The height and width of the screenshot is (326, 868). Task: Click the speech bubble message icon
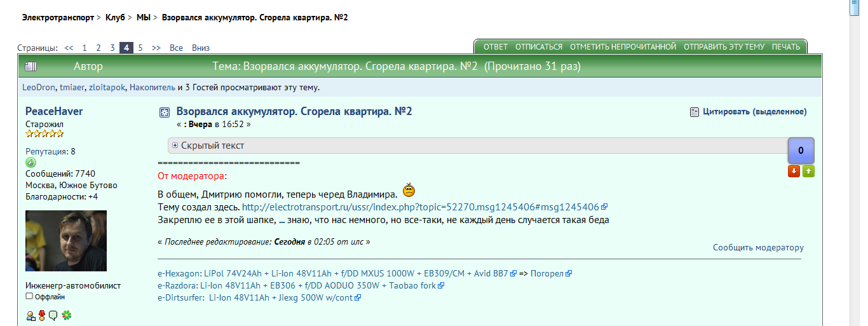coord(54,315)
